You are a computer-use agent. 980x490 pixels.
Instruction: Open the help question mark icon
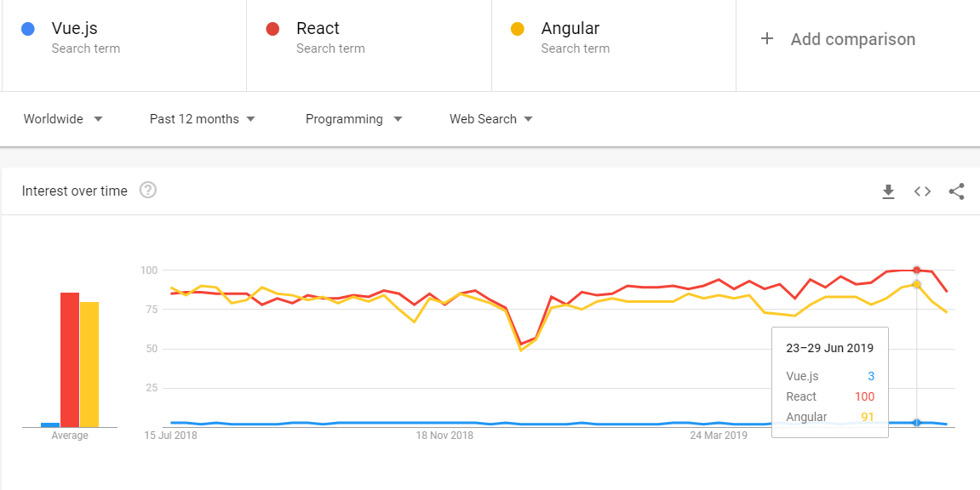pyautogui.click(x=147, y=190)
